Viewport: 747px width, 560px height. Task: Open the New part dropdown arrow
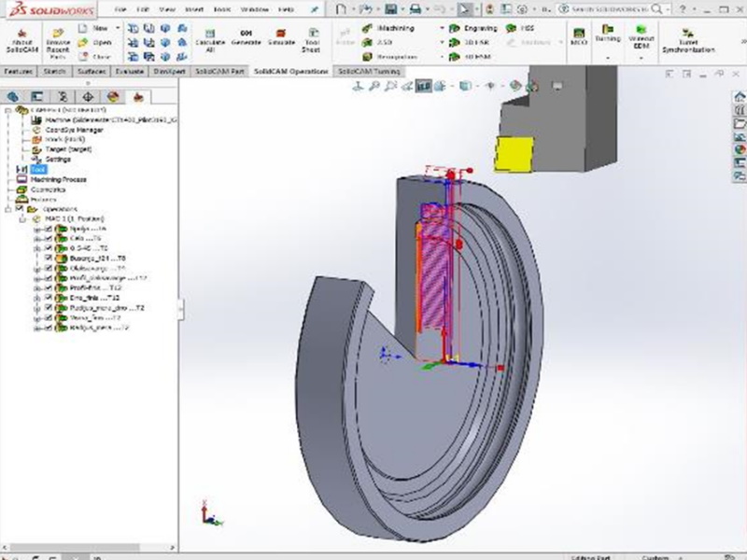click(x=118, y=29)
